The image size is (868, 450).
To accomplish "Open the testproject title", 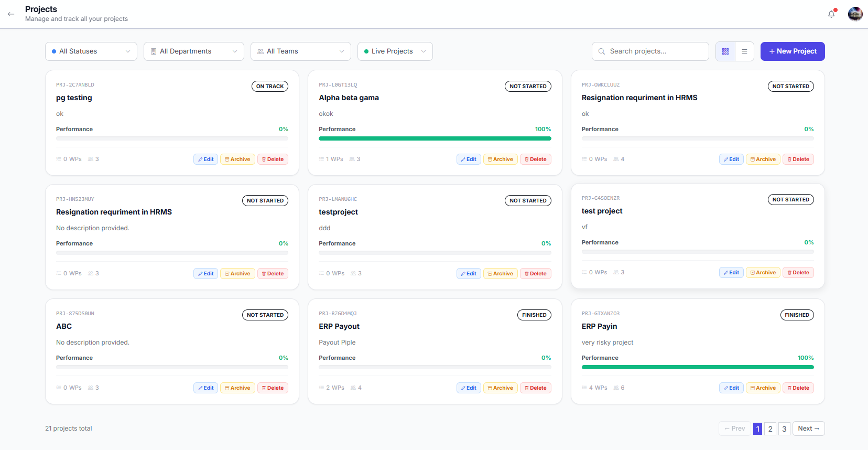I will point(338,212).
